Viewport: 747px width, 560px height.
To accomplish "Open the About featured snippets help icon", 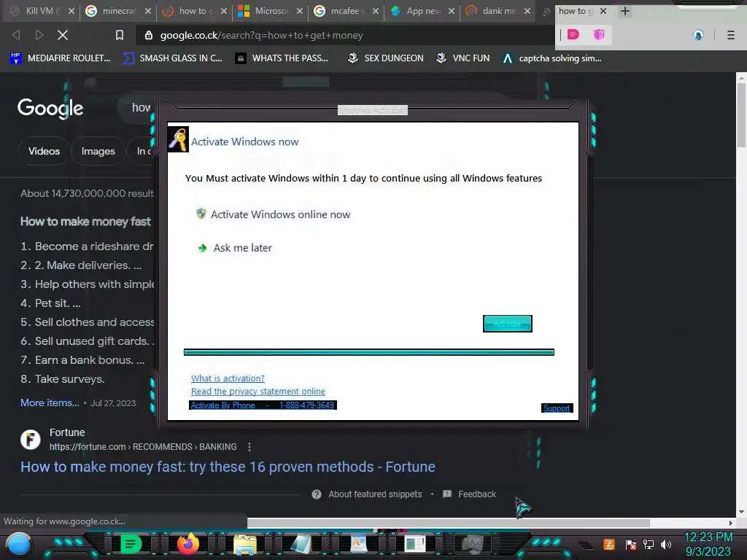I will click(x=317, y=494).
